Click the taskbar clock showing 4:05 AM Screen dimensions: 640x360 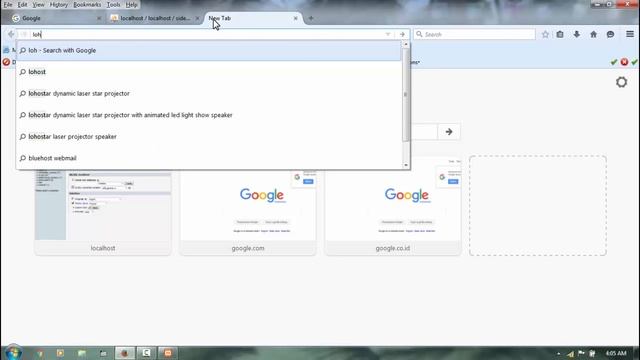click(616, 353)
